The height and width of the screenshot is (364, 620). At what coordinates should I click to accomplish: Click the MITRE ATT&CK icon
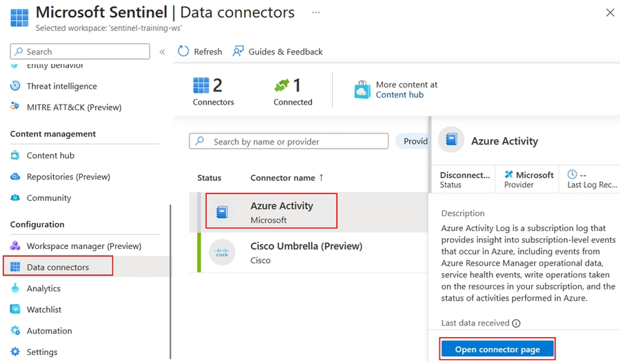click(x=15, y=107)
